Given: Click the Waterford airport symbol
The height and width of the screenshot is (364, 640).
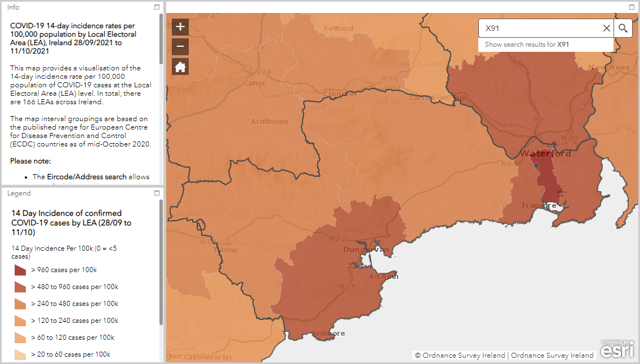Looking at the screenshot, I should [x=561, y=192].
